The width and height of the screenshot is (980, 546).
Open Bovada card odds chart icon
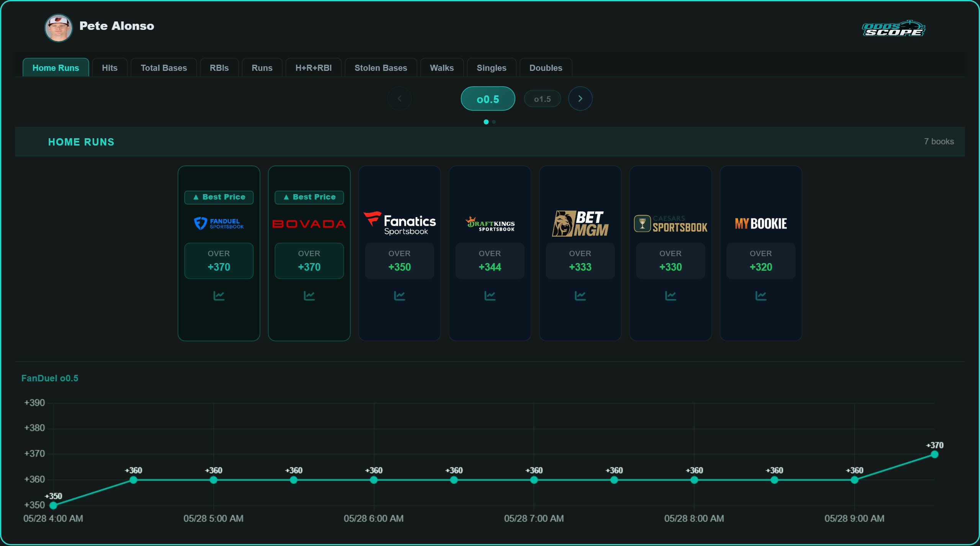(309, 296)
